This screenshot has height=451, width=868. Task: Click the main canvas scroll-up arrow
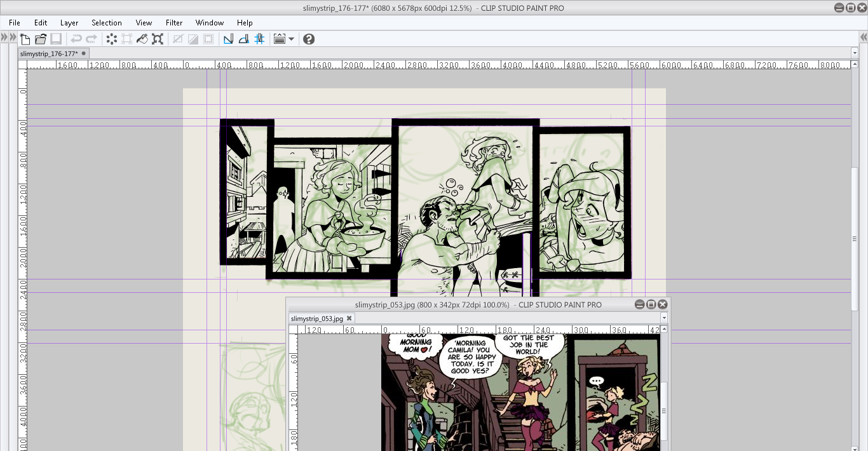pos(855,64)
